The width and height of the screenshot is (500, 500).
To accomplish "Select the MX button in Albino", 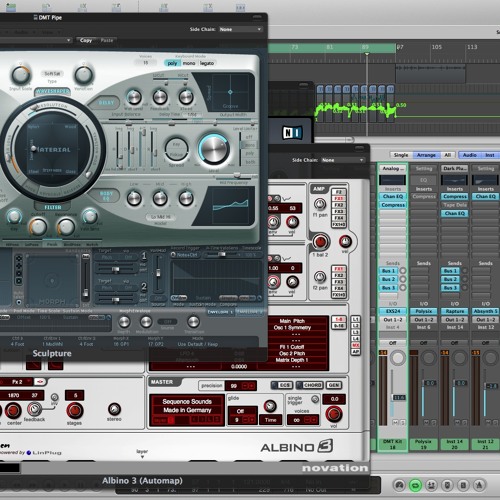I will [x=356, y=345].
